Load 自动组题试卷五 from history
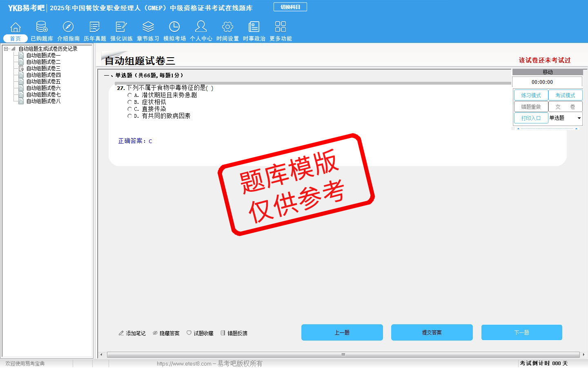 [43, 81]
